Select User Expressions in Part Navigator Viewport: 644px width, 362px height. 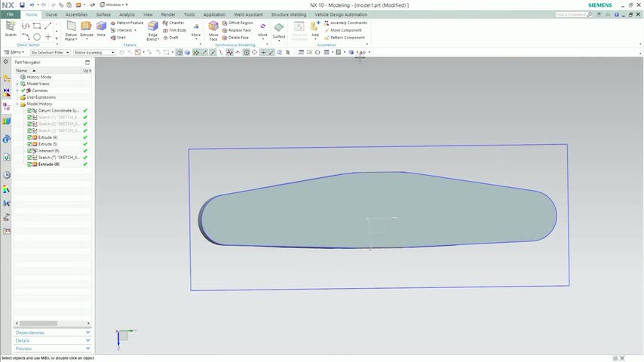pyautogui.click(x=41, y=97)
